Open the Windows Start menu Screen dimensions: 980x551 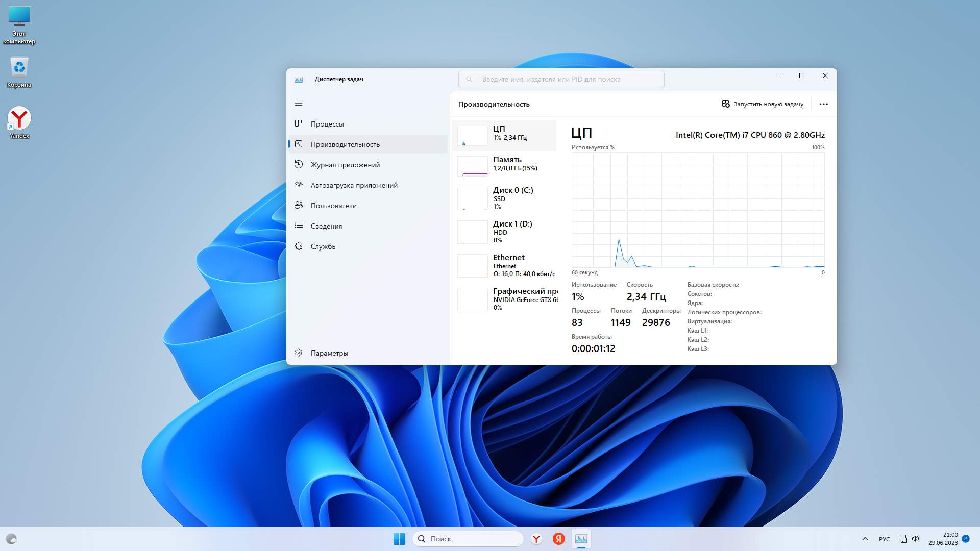(399, 539)
